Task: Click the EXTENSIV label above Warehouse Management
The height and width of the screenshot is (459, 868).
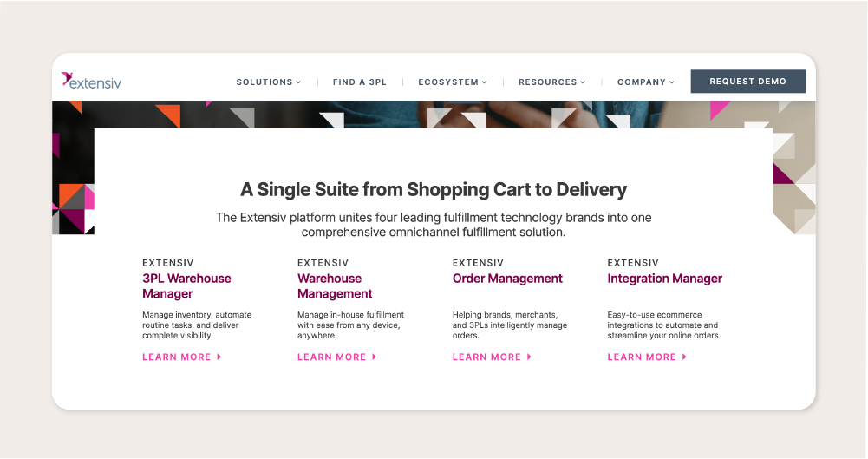Action: (x=323, y=263)
